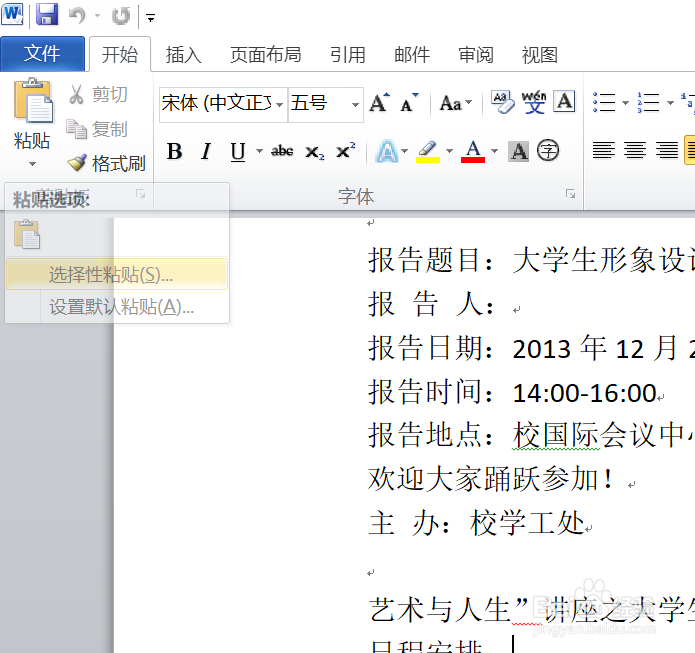Switch to the 插入 tab
The width and height of the screenshot is (695, 653).
point(184,55)
